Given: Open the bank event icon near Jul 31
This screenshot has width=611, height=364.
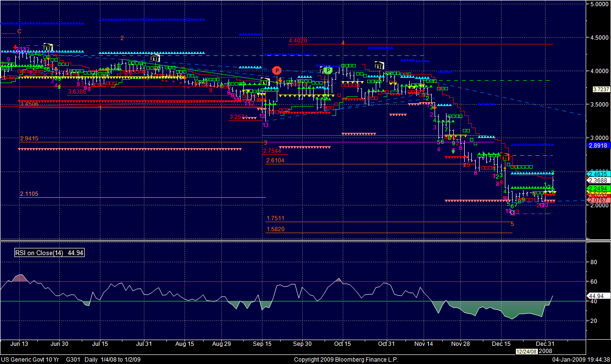Looking at the screenshot, I should [x=155, y=58].
